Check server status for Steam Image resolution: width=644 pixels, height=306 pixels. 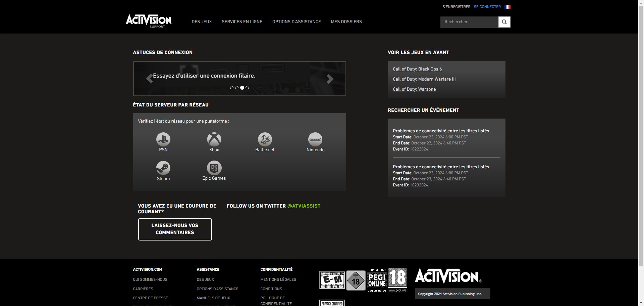coord(163,168)
